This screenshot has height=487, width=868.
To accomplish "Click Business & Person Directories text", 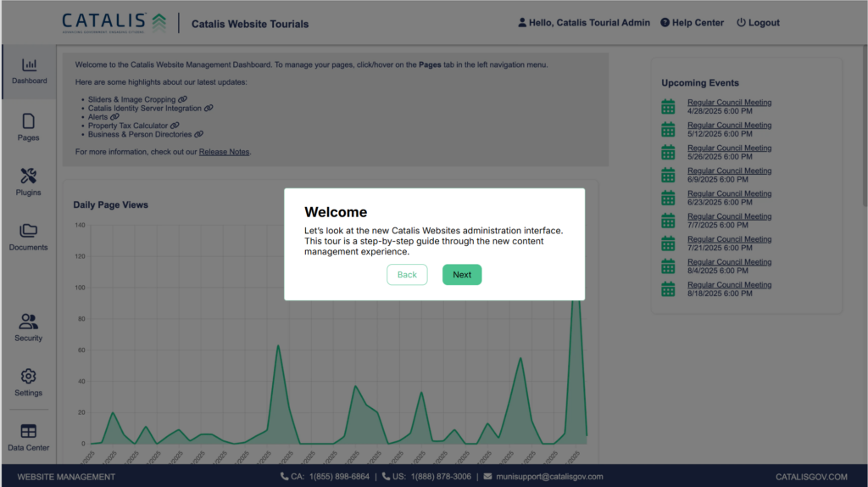I will point(140,135).
